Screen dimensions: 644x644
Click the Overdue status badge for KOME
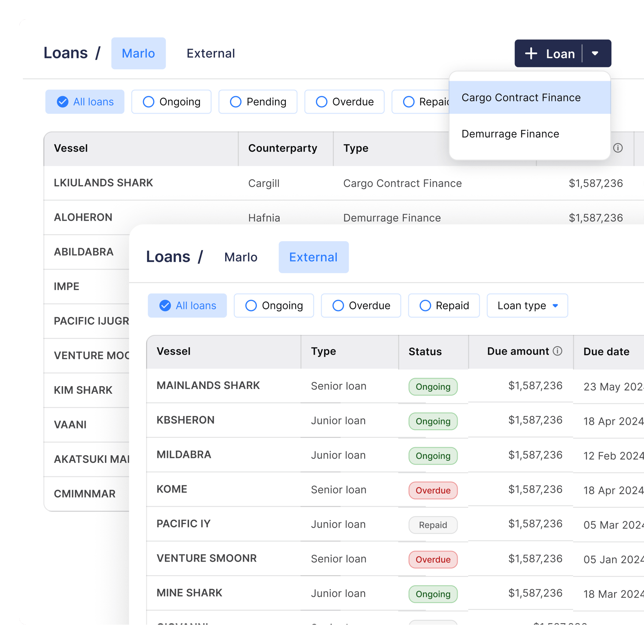click(x=433, y=490)
